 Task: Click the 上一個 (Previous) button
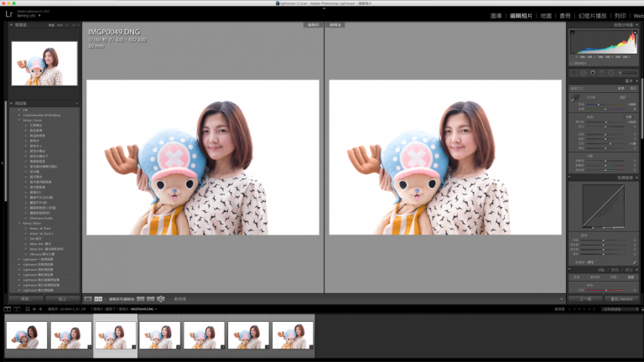[x=586, y=298]
